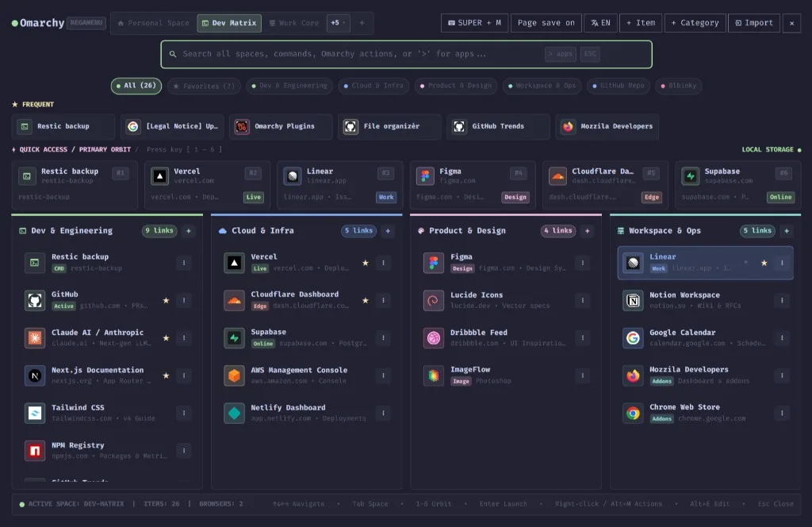
Task: Open three-dot menu for Supabase list row
Action: coord(383,338)
